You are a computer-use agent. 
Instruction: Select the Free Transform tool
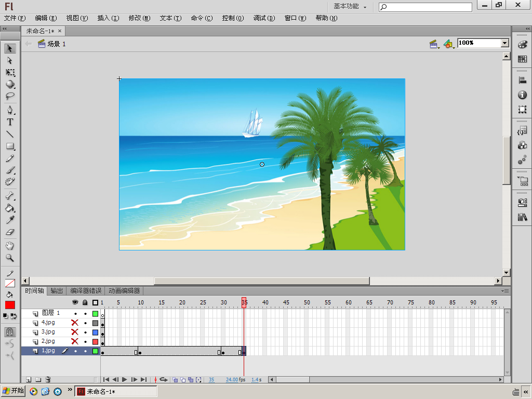click(x=10, y=73)
